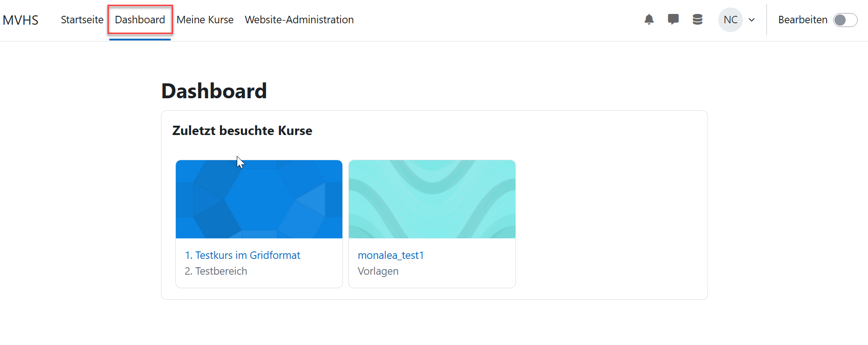The width and height of the screenshot is (868, 345).
Task: Expand the user menu chevron
Action: [x=752, y=20]
